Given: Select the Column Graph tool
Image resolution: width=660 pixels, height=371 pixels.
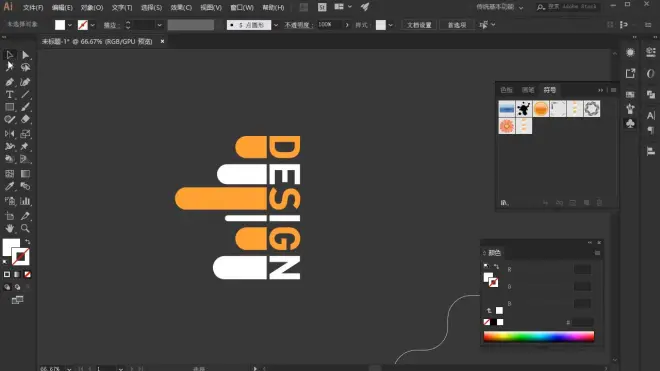Looking at the screenshot, I should click(25, 201).
